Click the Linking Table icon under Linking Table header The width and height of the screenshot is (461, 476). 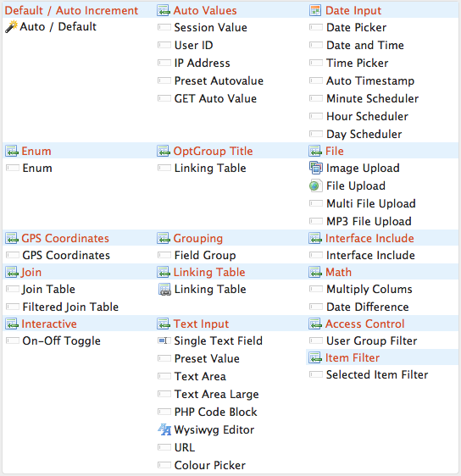[164, 290]
